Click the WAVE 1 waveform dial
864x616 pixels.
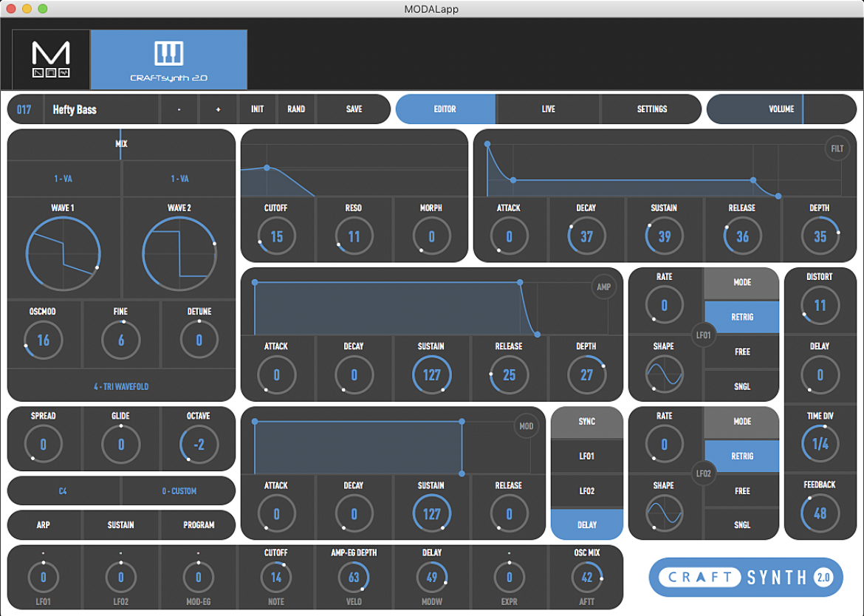64,253
